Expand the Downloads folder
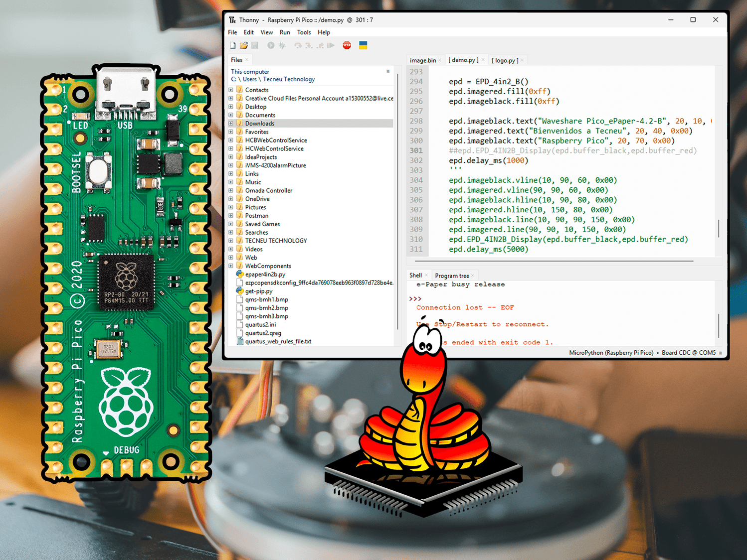 pyautogui.click(x=230, y=123)
